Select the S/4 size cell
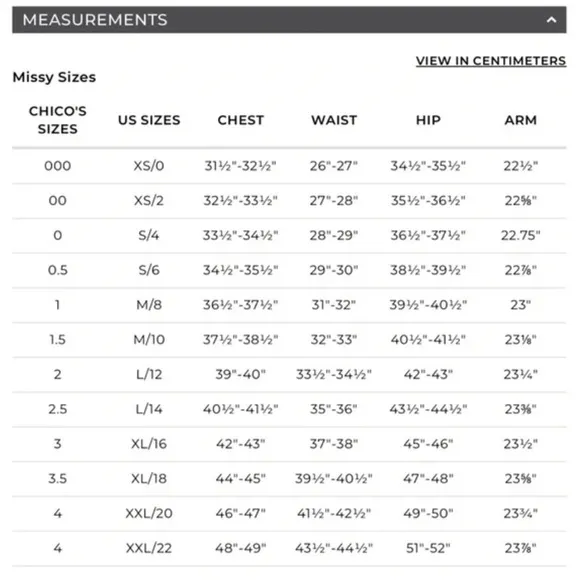This screenshot has width=580, height=580. pos(149,235)
